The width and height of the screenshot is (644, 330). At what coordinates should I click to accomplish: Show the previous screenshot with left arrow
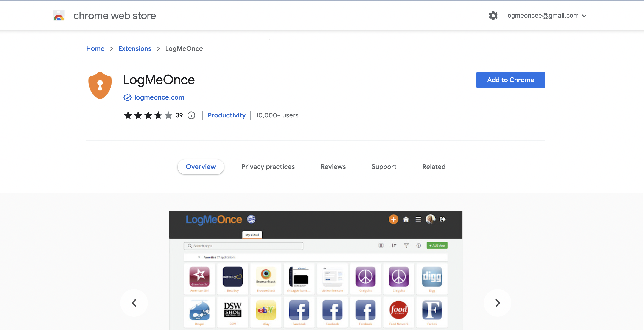coord(134,303)
